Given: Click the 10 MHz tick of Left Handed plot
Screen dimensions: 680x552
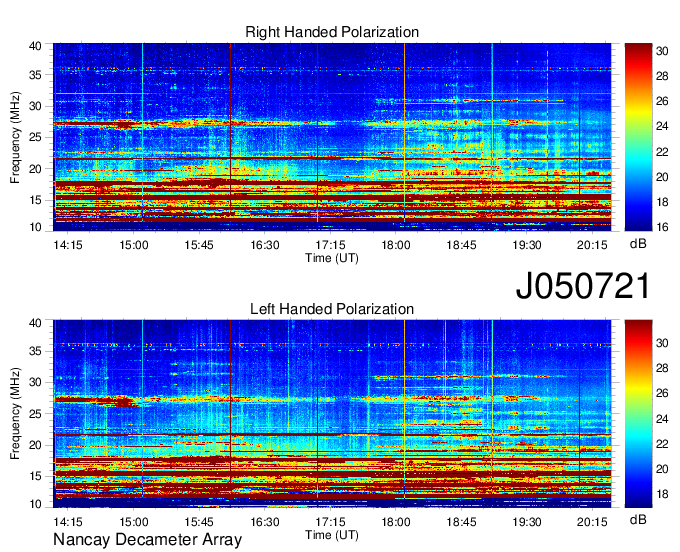Looking at the screenshot, I should click(x=35, y=504).
